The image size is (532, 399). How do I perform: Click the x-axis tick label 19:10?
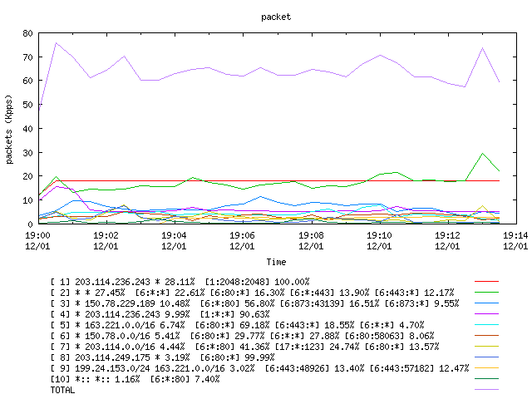click(x=379, y=235)
